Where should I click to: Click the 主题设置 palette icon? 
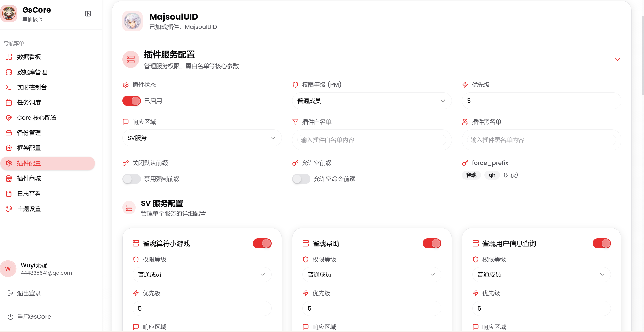(x=9, y=209)
